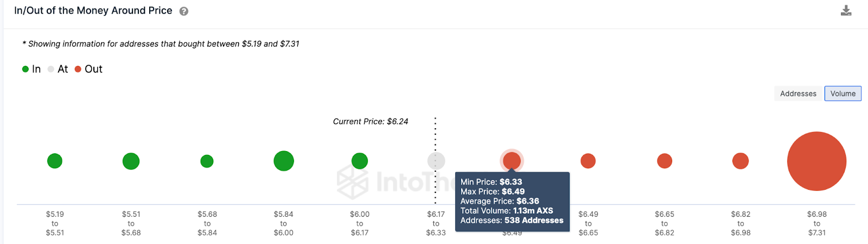Click the Current Price $6.24 label

371,122
